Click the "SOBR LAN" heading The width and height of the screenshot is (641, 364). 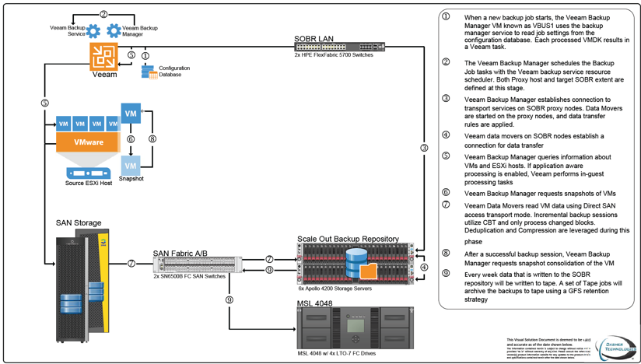tap(314, 39)
